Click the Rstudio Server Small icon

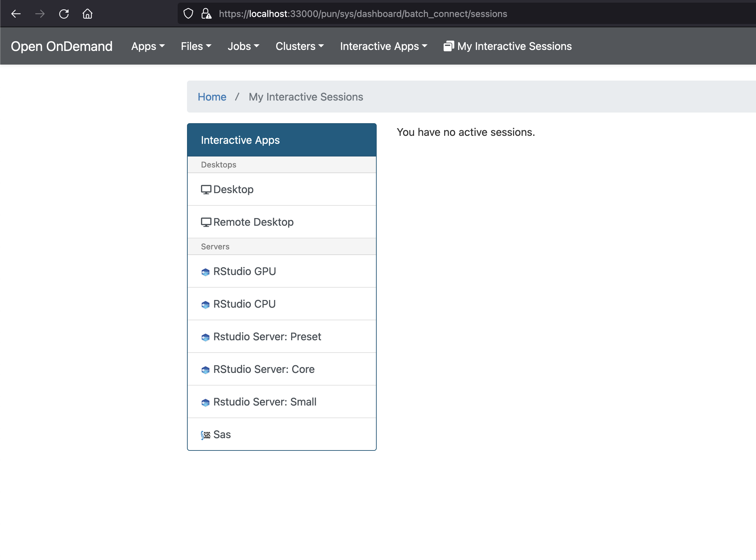coord(205,402)
